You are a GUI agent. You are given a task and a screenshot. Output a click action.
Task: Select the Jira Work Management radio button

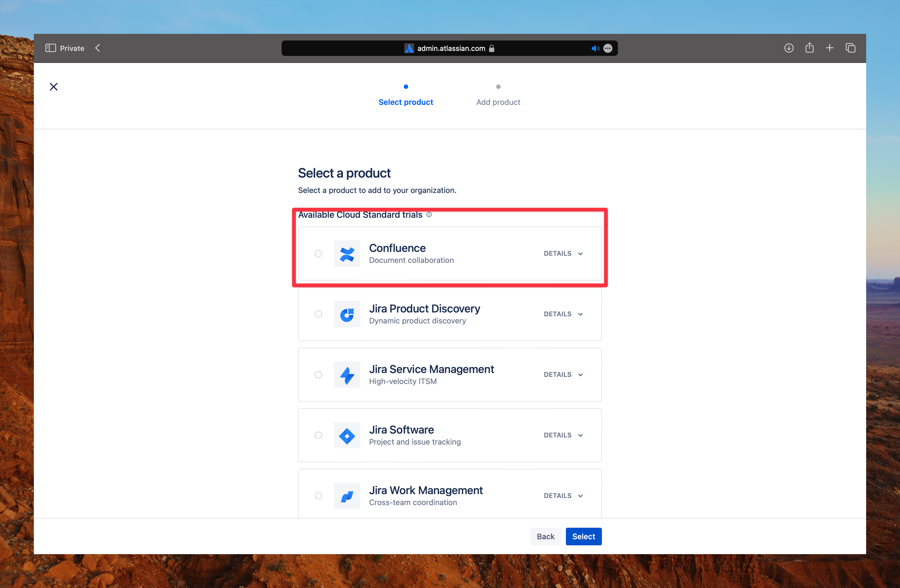[318, 495]
